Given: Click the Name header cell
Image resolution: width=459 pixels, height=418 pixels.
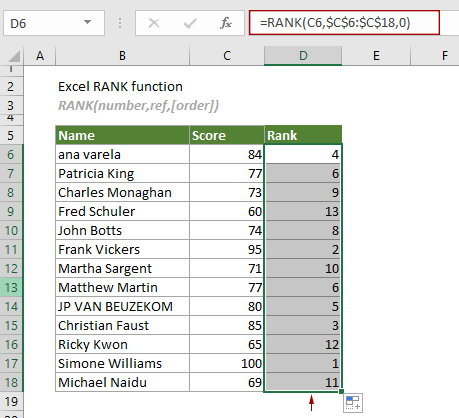Looking at the screenshot, I should (122, 135).
